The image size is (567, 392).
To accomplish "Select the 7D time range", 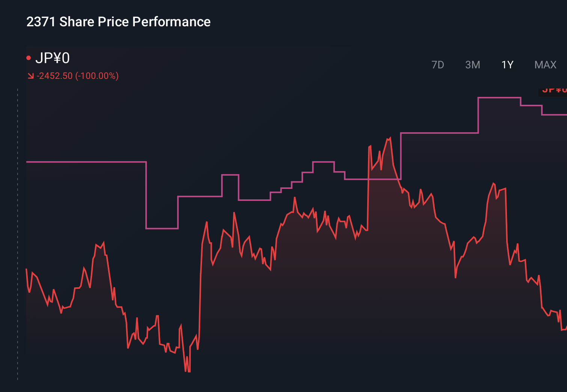I will pyautogui.click(x=438, y=65).
